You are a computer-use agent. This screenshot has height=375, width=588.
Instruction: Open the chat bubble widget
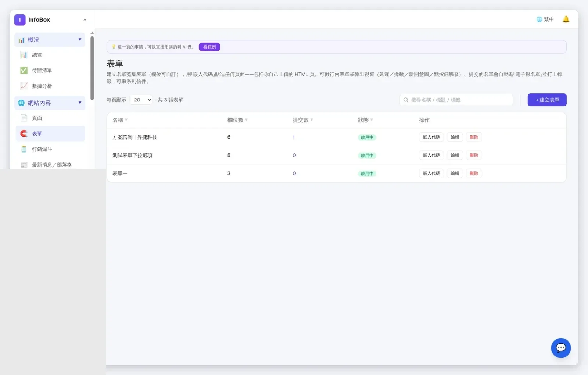(560, 348)
